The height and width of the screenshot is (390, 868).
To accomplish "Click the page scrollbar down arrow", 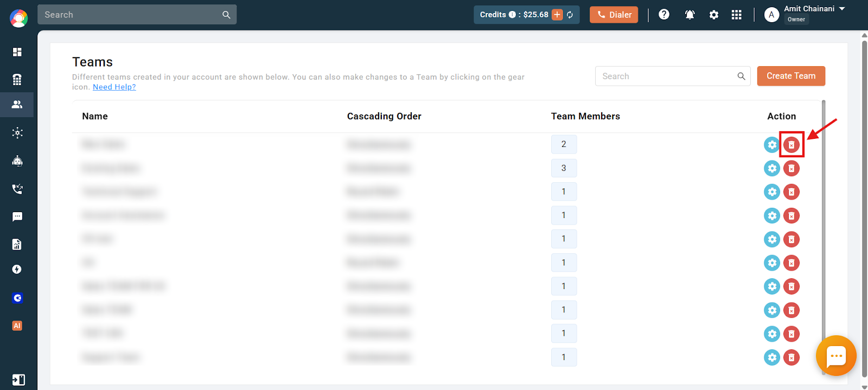I will (x=864, y=386).
